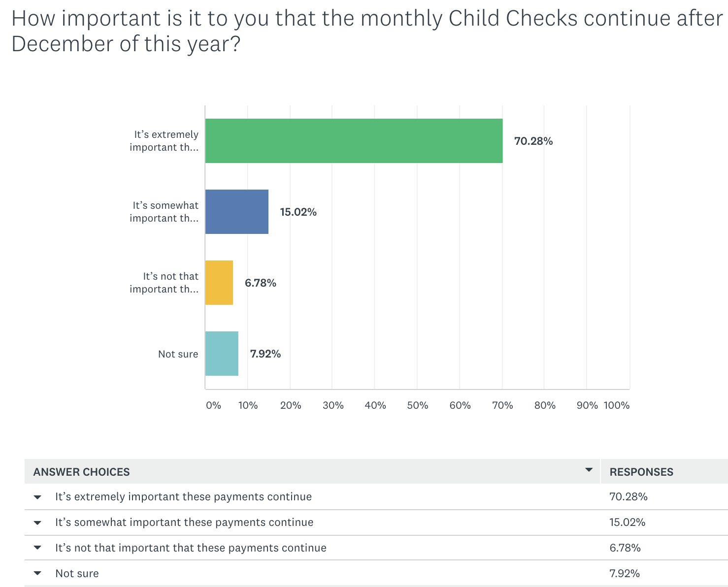This screenshot has height=587, width=728.
Task: Click the Not sure chart axis label
Action: tap(178, 354)
